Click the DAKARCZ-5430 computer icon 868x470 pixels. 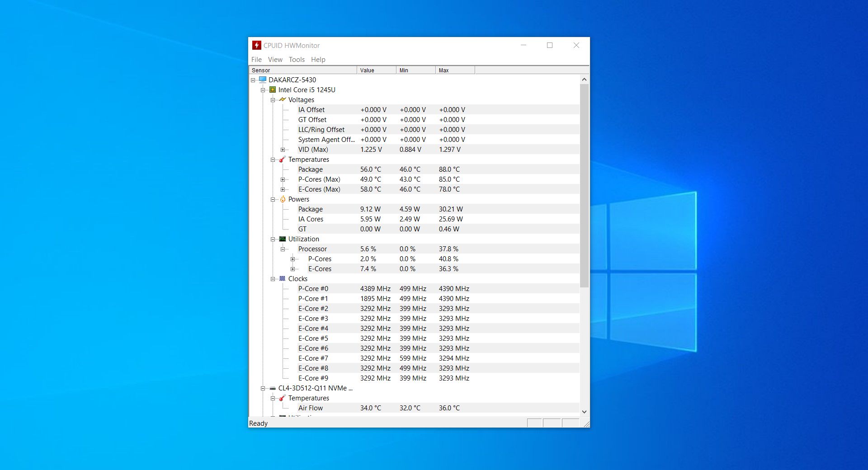[263, 80]
